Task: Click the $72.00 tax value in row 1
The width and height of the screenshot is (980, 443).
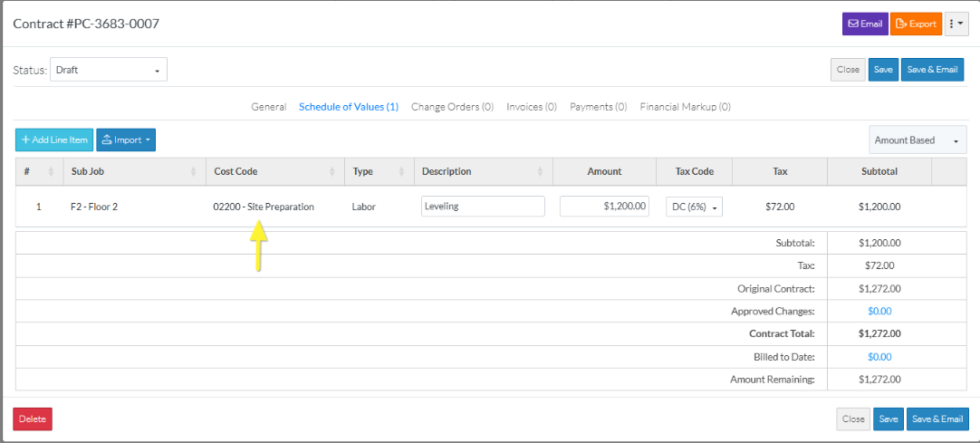Action: coord(779,207)
